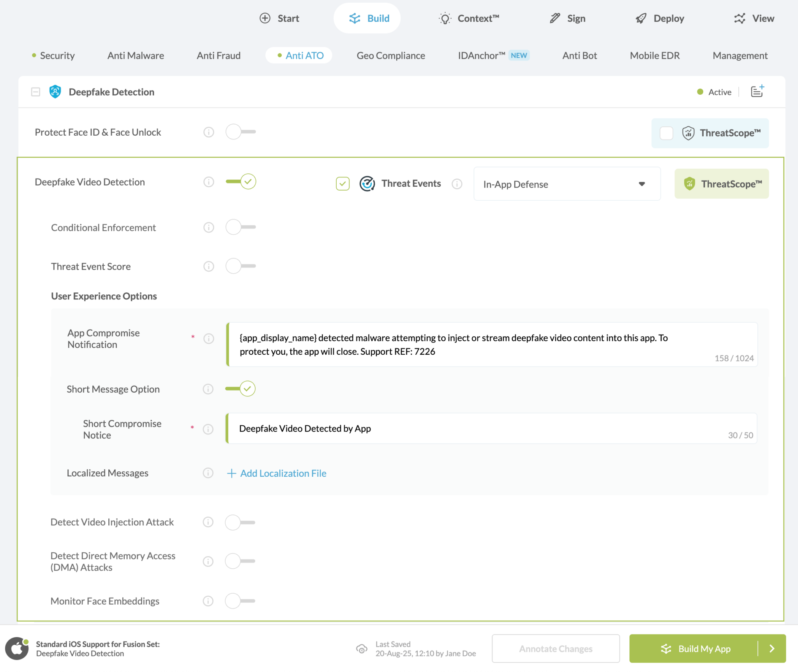Show info for Monitor Face Embeddings
This screenshot has width=798, height=672.
208,601
